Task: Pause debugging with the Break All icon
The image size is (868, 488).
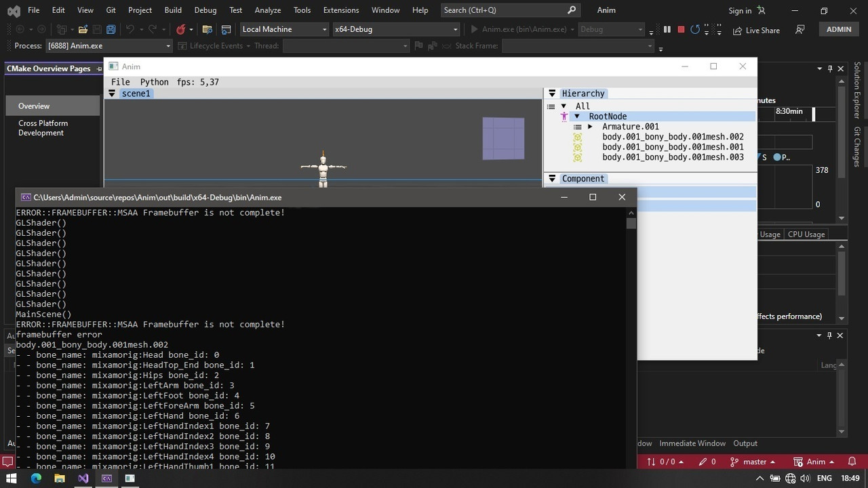Action: (x=667, y=29)
